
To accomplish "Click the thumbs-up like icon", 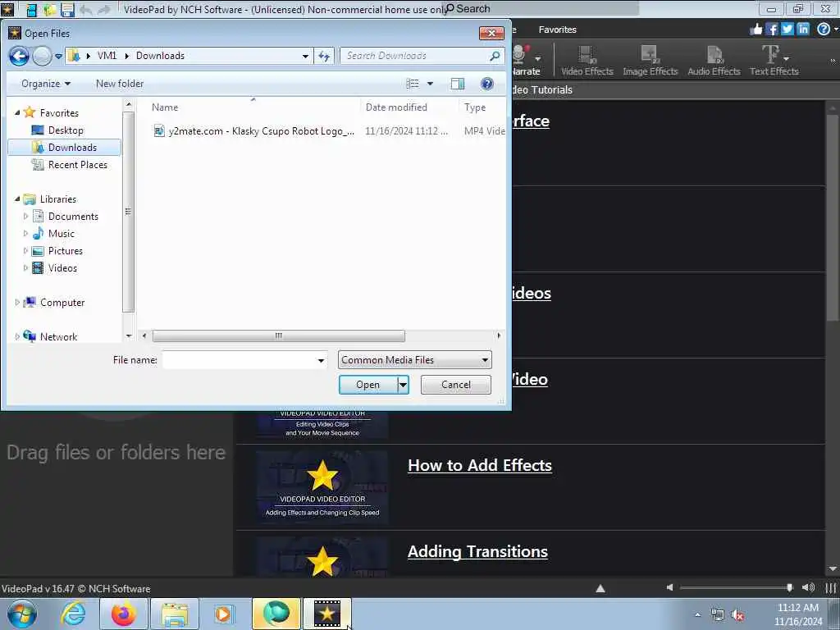I will pyautogui.click(x=756, y=29).
